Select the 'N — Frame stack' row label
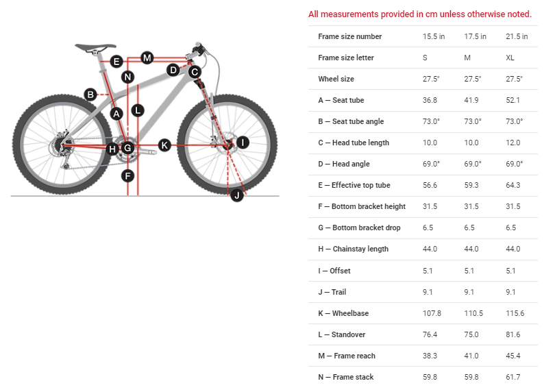The height and width of the screenshot is (392, 544). (x=345, y=377)
